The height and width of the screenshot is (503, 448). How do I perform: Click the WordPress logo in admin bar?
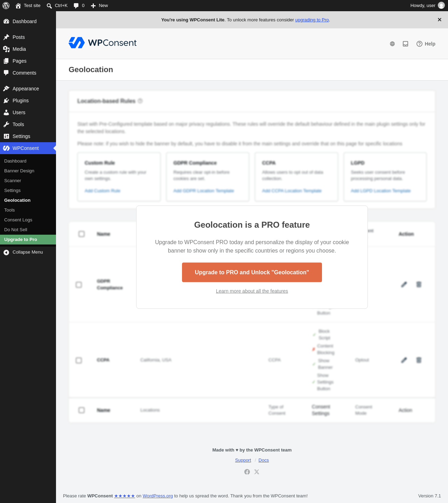[x=6, y=6]
